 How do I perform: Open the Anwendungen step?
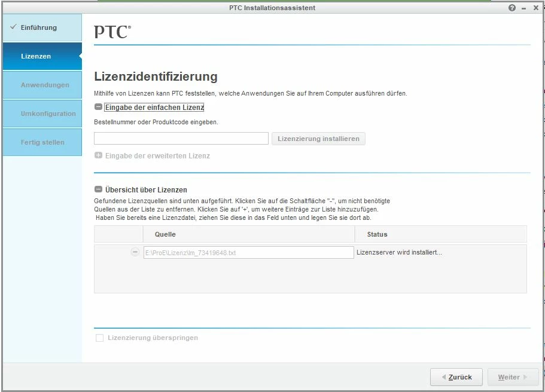[42, 85]
